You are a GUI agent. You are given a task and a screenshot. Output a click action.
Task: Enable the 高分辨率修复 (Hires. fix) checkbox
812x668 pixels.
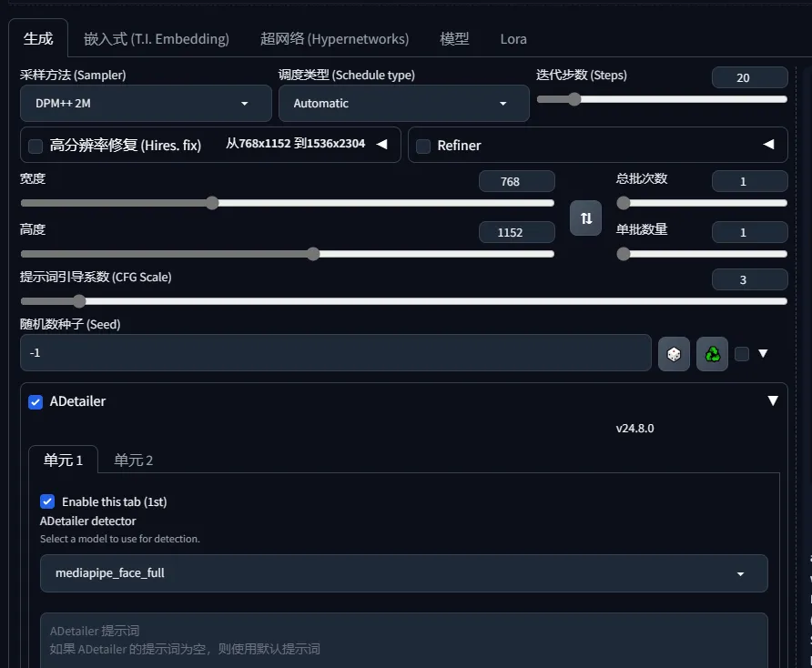[36, 146]
